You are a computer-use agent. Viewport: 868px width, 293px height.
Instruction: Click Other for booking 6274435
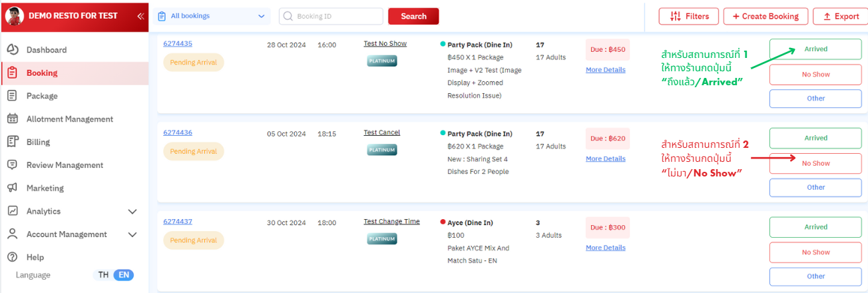click(815, 99)
